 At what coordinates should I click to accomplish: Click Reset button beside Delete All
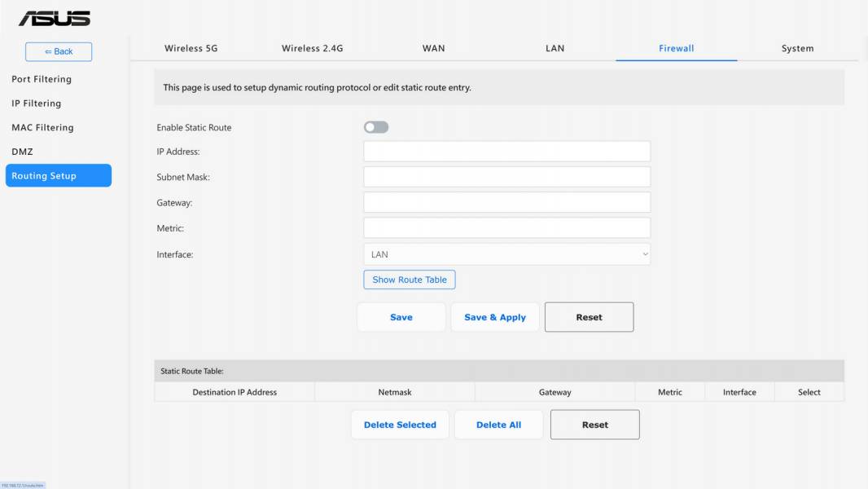(595, 425)
